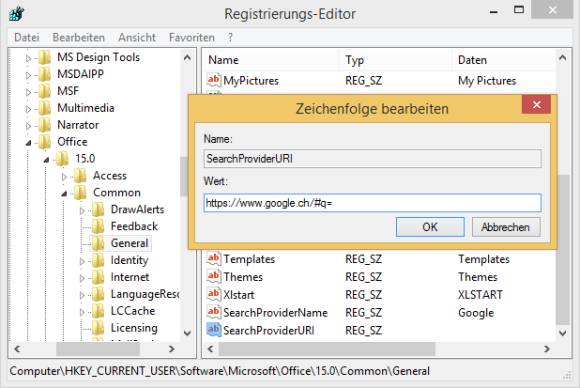Image resolution: width=580 pixels, height=388 pixels.
Task: Confirm the edit with OK button
Action: tap(430, 227)
